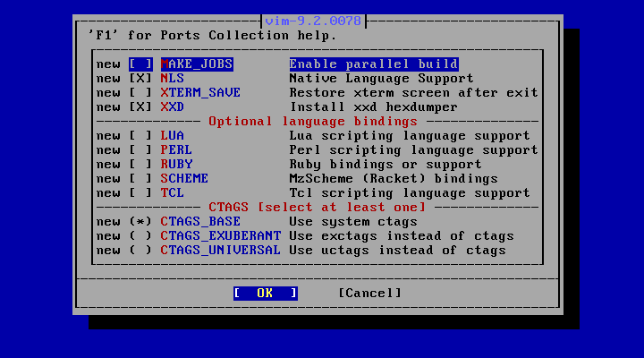Toggle the MAKE_JOBS checkbox

coord(140,64)
